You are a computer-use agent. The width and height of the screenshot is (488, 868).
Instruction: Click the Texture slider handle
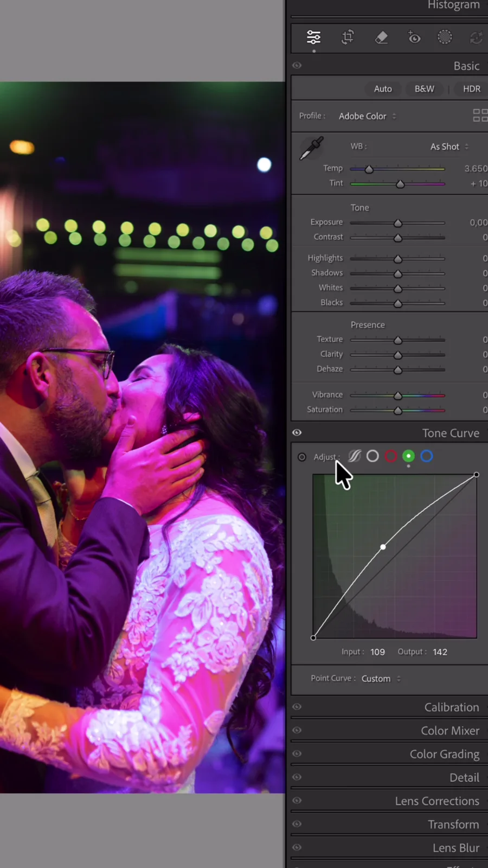coord(398,340)
